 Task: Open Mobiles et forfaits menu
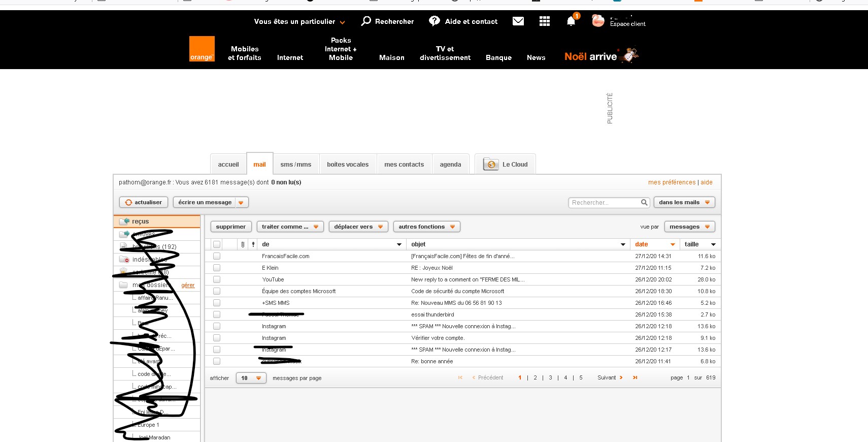245,53
